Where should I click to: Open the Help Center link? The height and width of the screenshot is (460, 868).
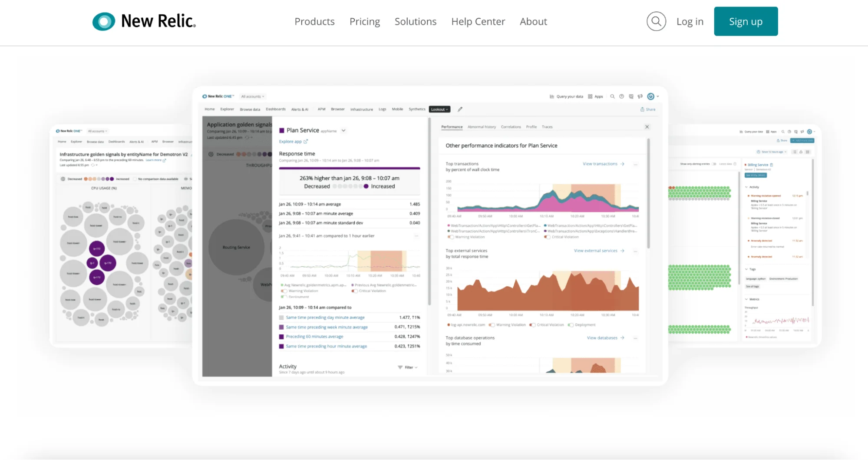click(x=478, y=21)
